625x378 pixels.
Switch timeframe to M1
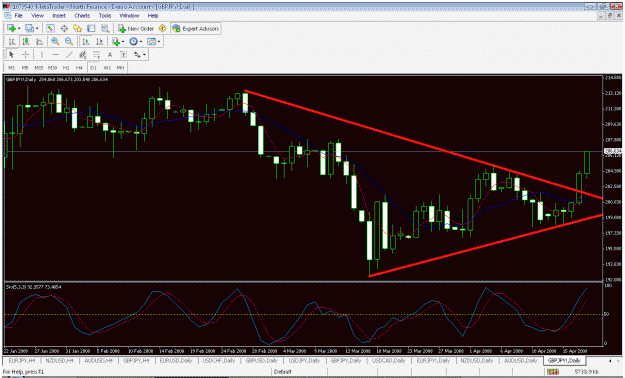pos(12,68)
